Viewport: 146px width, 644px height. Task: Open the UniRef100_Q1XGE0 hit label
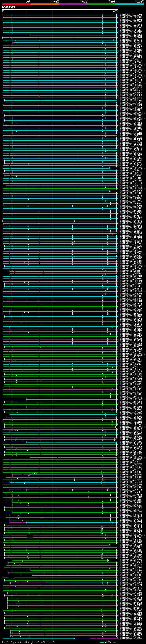click(x=131, y=95)
